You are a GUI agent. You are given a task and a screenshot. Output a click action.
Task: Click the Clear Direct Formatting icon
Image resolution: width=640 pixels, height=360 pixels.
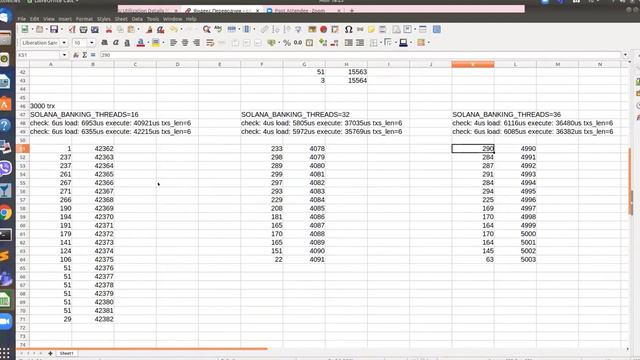[x=160, y=29]
